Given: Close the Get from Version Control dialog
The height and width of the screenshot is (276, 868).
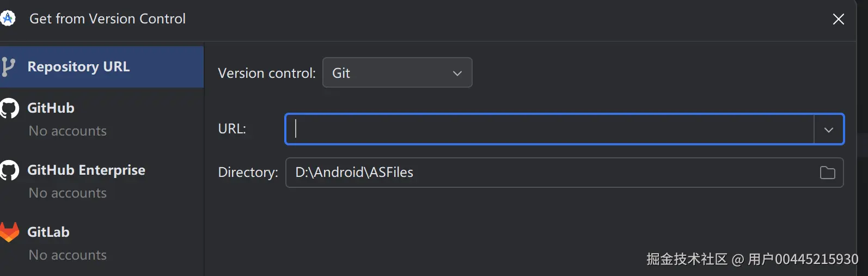Looking at the screenshot, I should pyautogui.click(x=838, y=19).
